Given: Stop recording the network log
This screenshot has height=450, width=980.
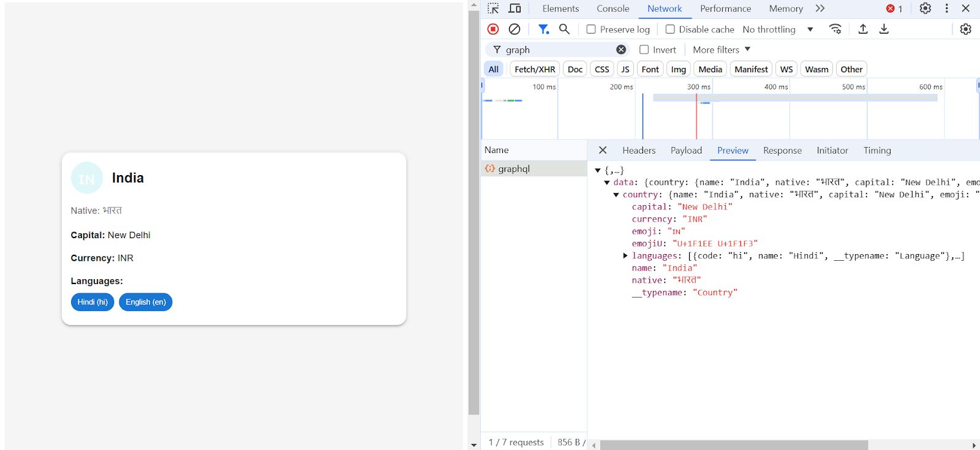Looking at the screenshot, I should pyautogui.click(x=493, y=29).
